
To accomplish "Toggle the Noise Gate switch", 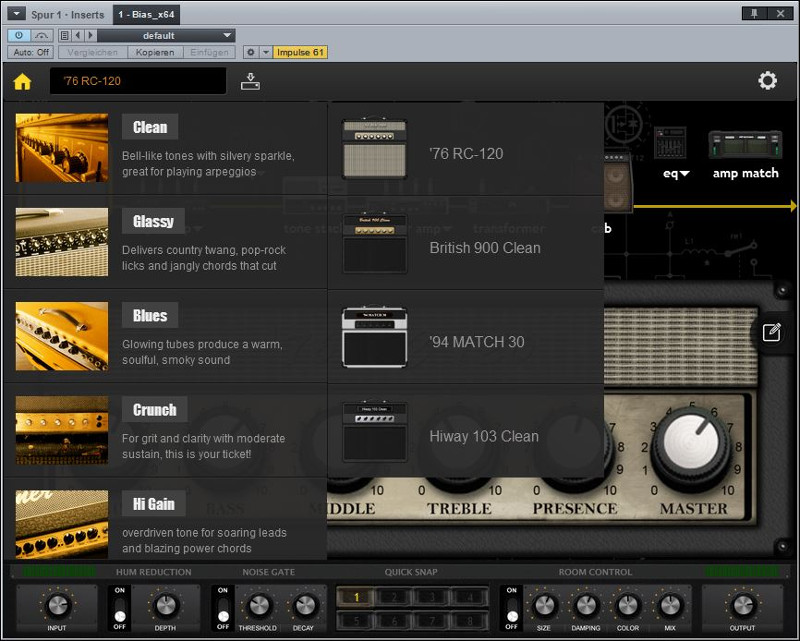I will point(223,608).
